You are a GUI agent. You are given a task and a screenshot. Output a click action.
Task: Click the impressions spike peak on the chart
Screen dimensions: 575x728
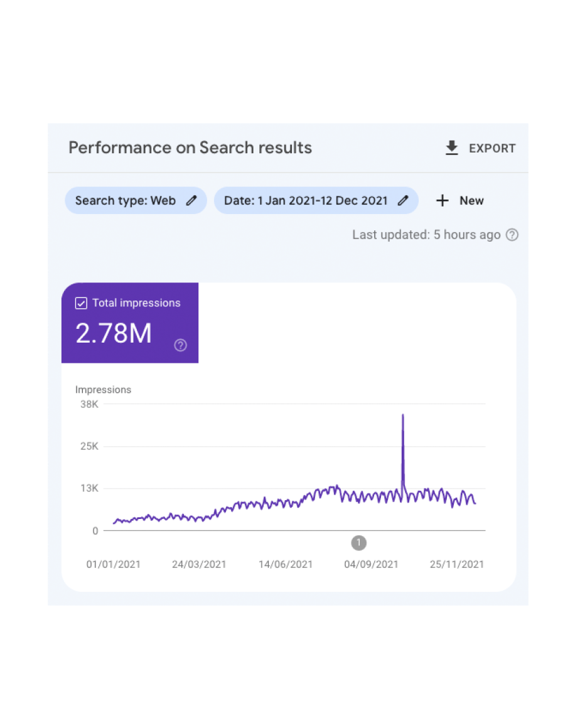402,415
